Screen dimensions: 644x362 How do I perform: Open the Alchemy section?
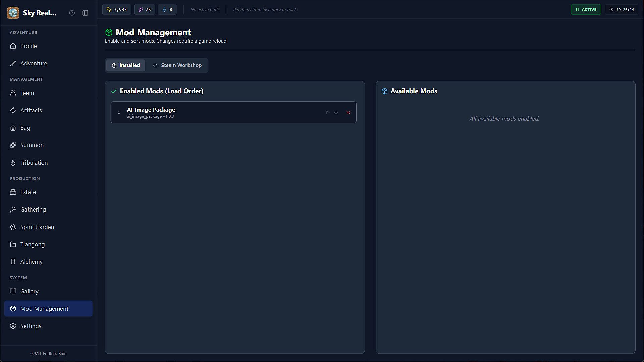31,262
